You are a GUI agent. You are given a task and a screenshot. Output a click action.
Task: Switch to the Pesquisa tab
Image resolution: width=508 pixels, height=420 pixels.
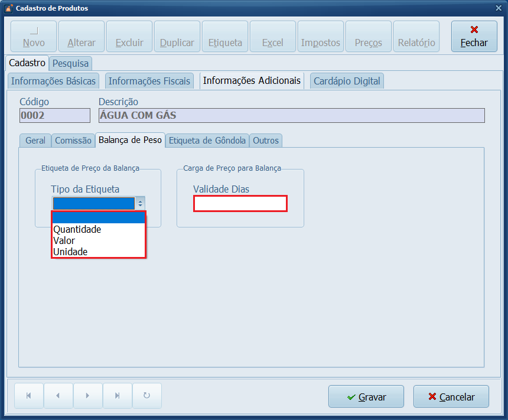tap(70, 63)
